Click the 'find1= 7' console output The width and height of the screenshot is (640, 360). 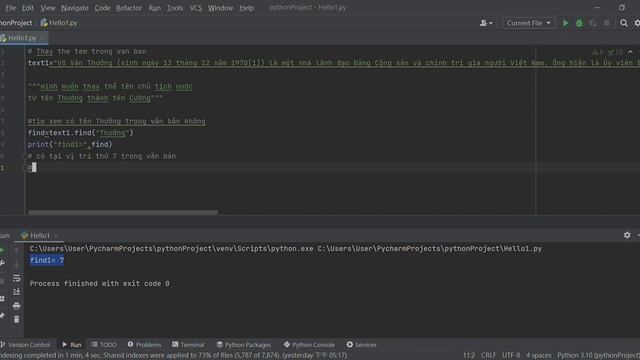tap(47, 260)
